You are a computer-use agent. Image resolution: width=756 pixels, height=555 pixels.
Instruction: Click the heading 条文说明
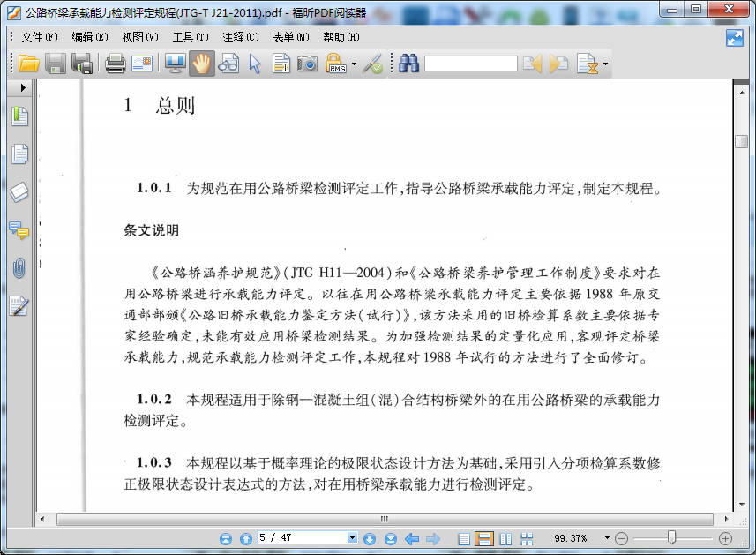click(152, 230)
